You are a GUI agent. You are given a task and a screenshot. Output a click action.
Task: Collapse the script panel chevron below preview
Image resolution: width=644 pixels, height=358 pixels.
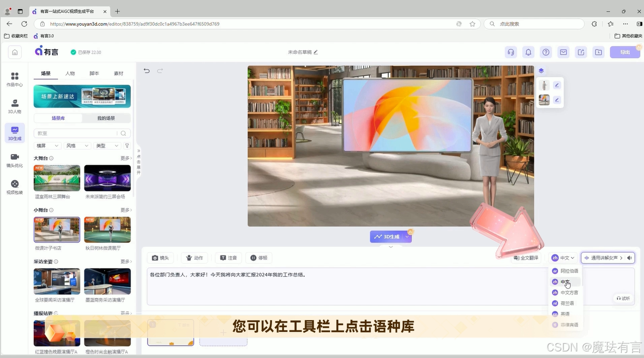coord(390,247)
